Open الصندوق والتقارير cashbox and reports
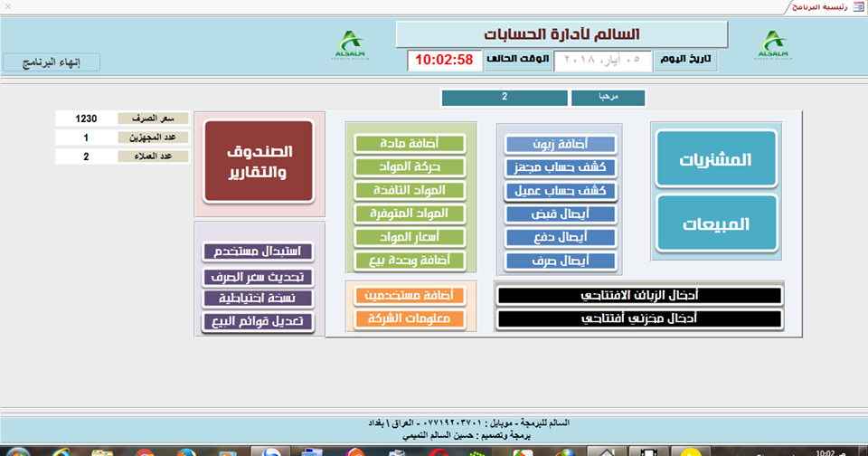 [x=259, y=161]
